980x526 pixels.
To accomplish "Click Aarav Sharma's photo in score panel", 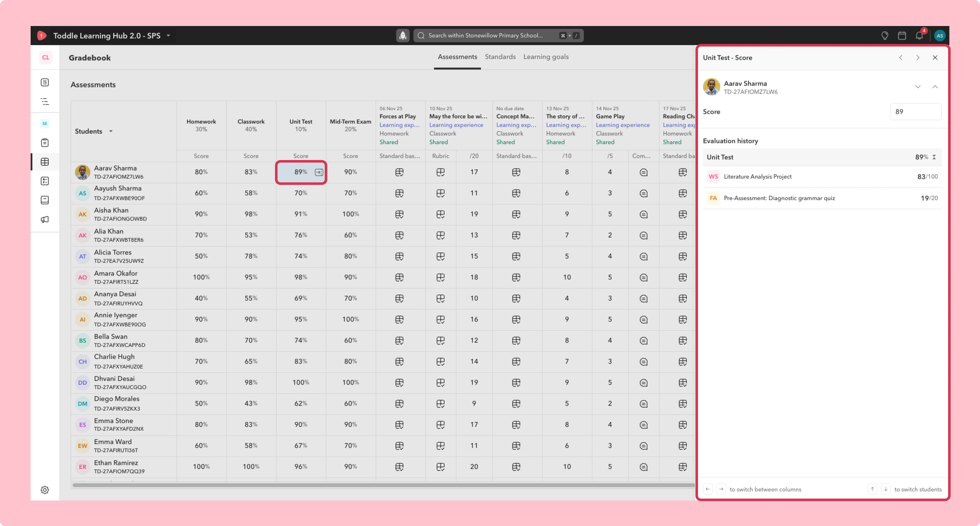I will click(711, 87).
